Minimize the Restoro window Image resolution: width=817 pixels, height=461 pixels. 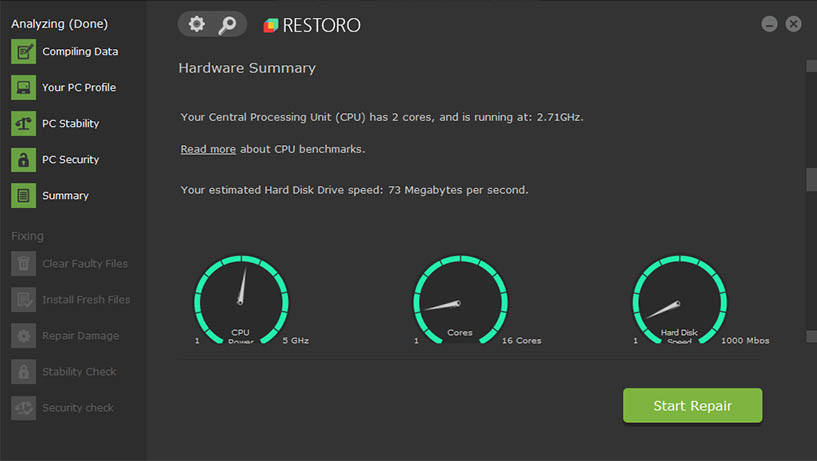click(769, 24)
